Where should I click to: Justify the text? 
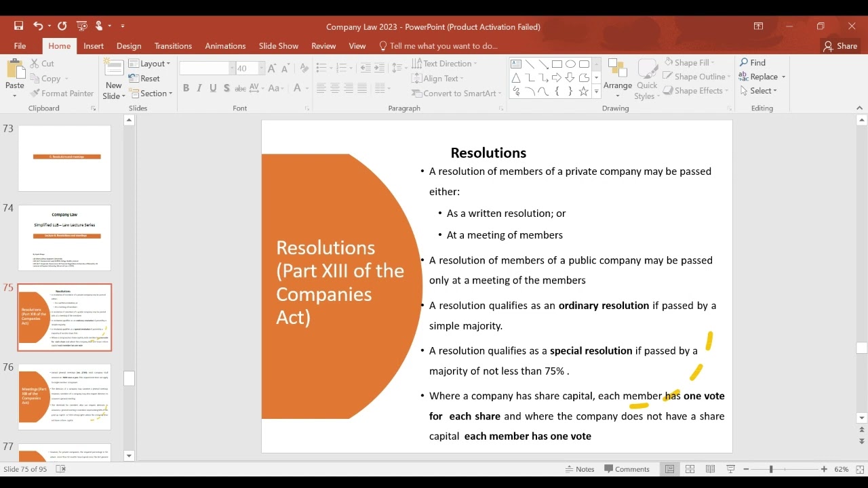coord(362,88)
